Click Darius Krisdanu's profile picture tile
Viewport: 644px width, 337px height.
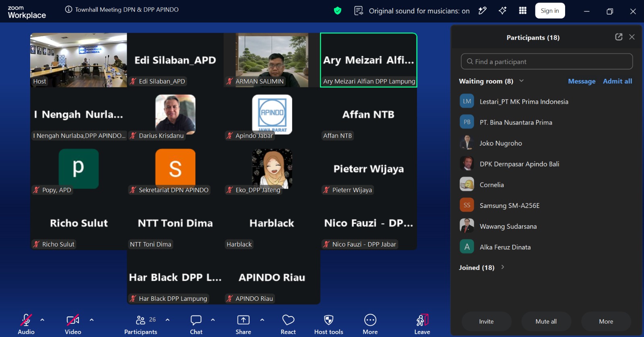(x=175, y=114)
